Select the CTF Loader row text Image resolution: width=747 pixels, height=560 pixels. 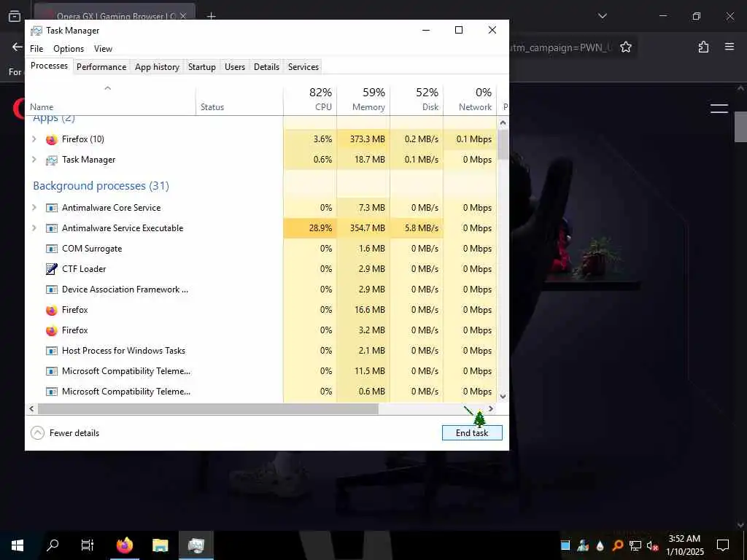coord(84,269)
